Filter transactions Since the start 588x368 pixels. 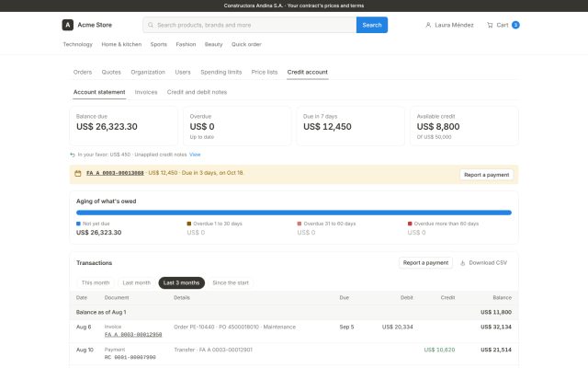[231, 282]
